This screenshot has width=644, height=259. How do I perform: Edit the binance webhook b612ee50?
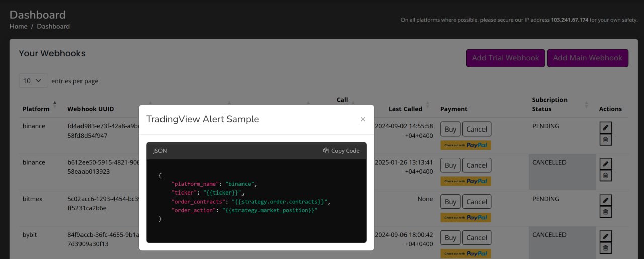click(x=606, y=164)
